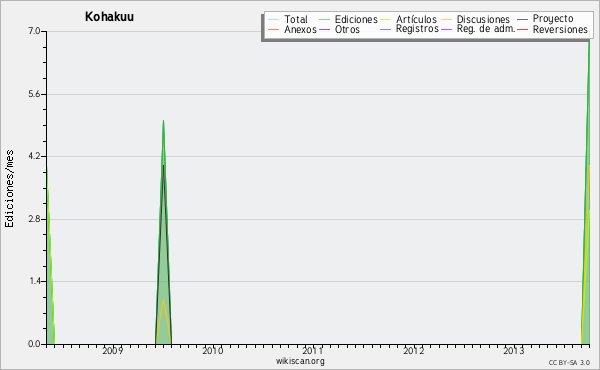This screenshot has height=370, width=600.
Task: Click the 7.0 y-axis value
Action: [34, 31]
